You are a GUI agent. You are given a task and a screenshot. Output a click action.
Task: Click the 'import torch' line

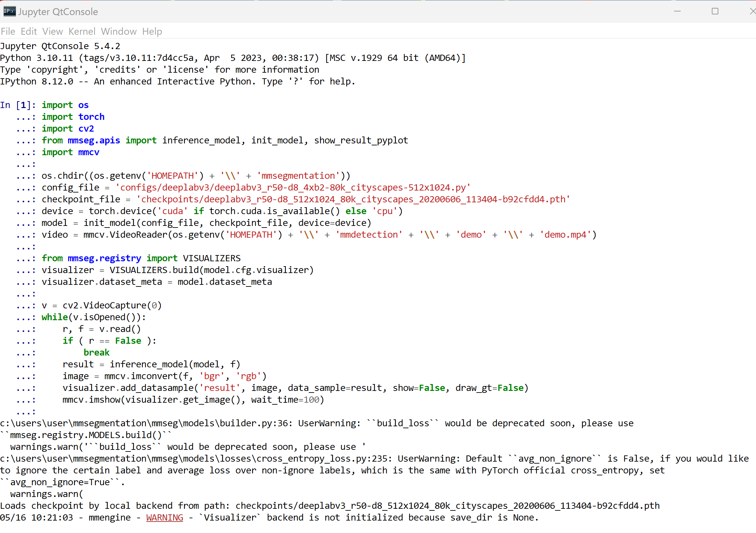coord(73,117)
